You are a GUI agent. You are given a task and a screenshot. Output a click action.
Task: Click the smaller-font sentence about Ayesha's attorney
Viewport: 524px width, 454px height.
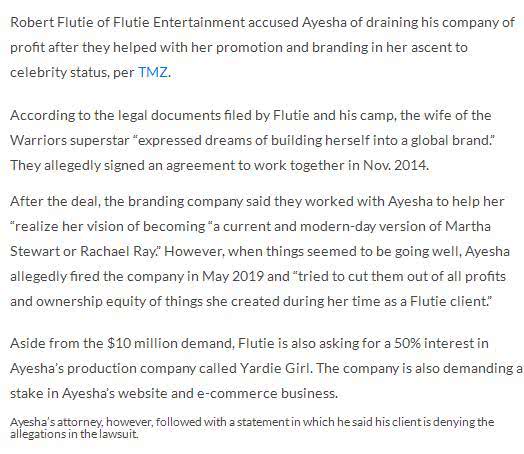click(252, 428)
